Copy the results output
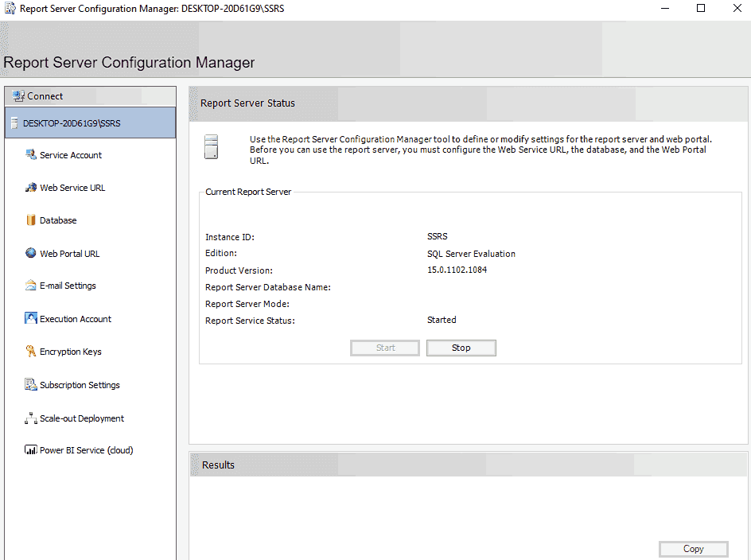 click(693, 549)
